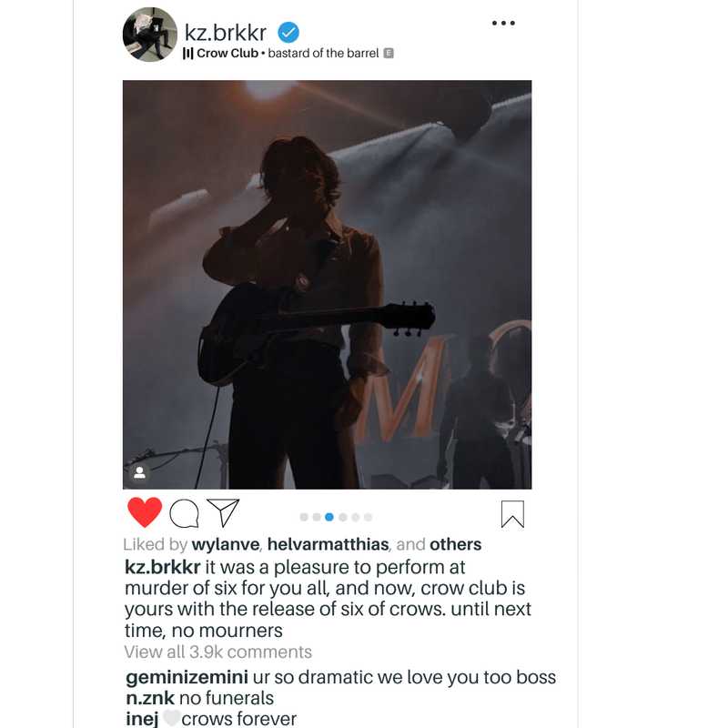Tap the paper plane share icon
This screenshot has height=728, width=728.
click(223, 512)
